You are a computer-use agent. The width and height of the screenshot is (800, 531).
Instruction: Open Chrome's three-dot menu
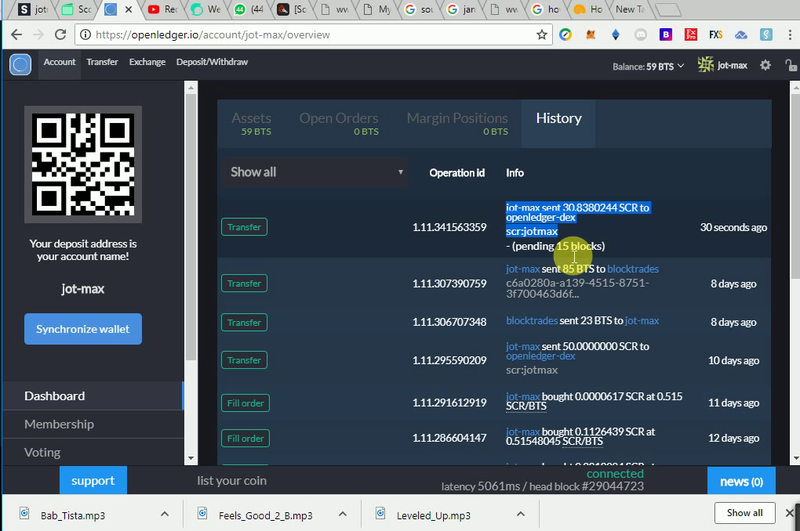(x=790, y=35)
